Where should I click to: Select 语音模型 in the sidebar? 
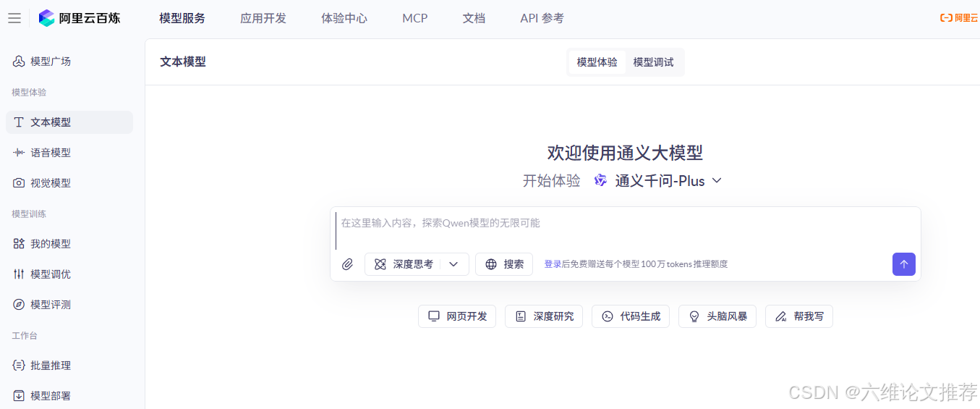(x=69, y=153)
